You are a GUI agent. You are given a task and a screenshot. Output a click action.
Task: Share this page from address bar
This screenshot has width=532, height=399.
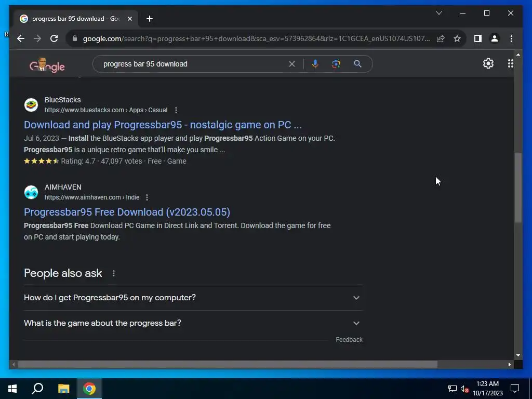point(441,38)
